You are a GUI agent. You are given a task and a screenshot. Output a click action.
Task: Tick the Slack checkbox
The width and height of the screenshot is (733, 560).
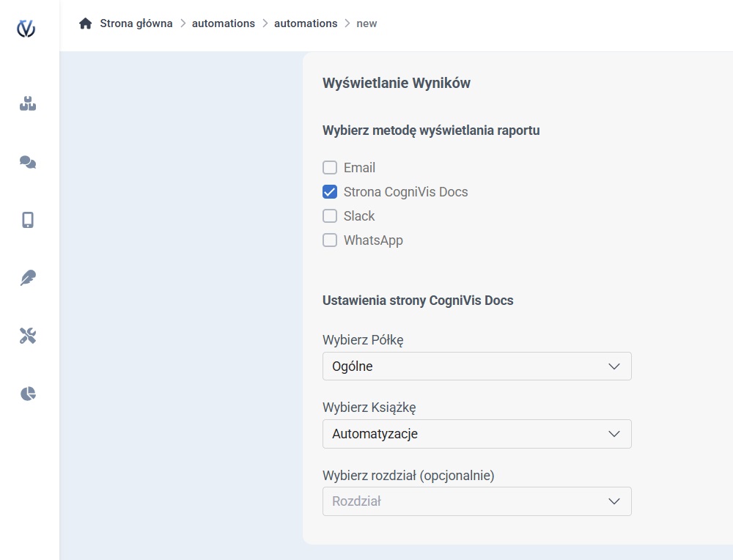click(330, 216)
